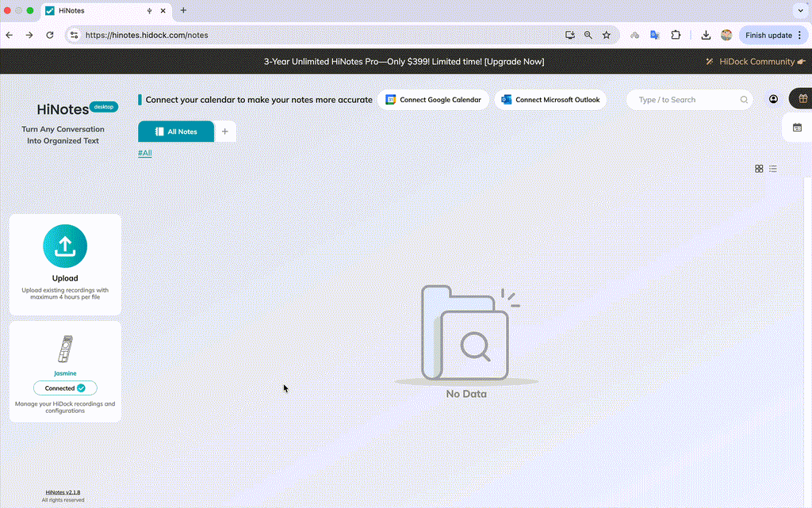812x508 pixels.
Task: Open the Chrome downloads icon
Action: (706, 35)
